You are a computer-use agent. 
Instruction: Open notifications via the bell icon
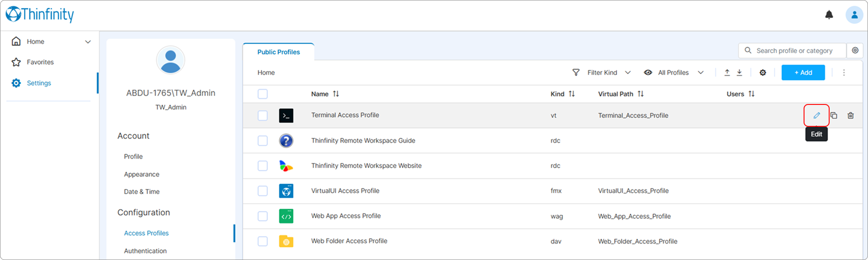pos(829,15)
